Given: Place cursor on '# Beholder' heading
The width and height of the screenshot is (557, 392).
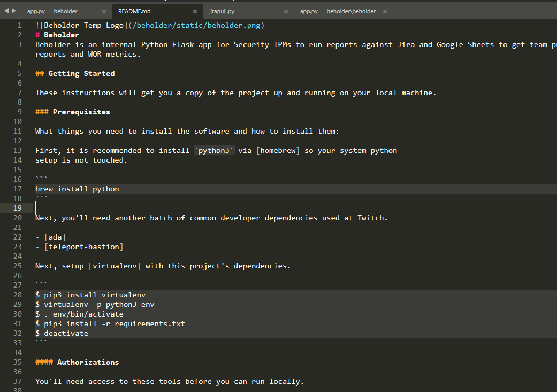Looking at the screenshot, I should pos(57,35).
